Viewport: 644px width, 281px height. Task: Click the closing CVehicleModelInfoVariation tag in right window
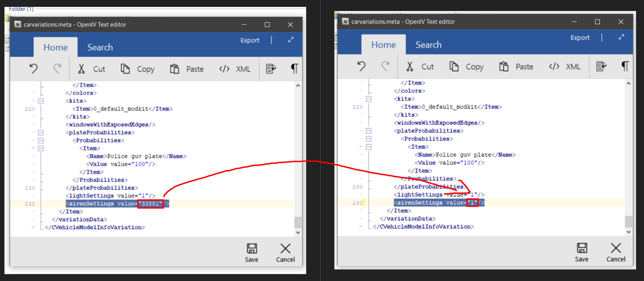click(x=423, y=227)
